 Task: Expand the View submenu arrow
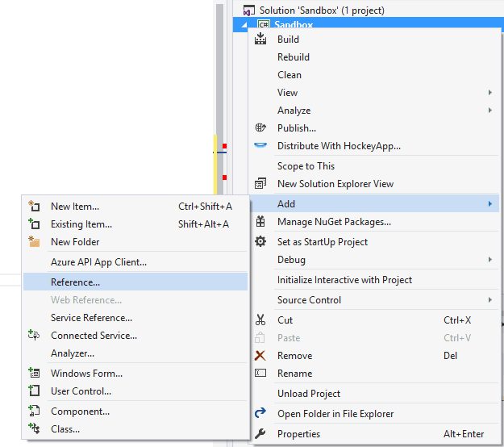coord(489,93)
